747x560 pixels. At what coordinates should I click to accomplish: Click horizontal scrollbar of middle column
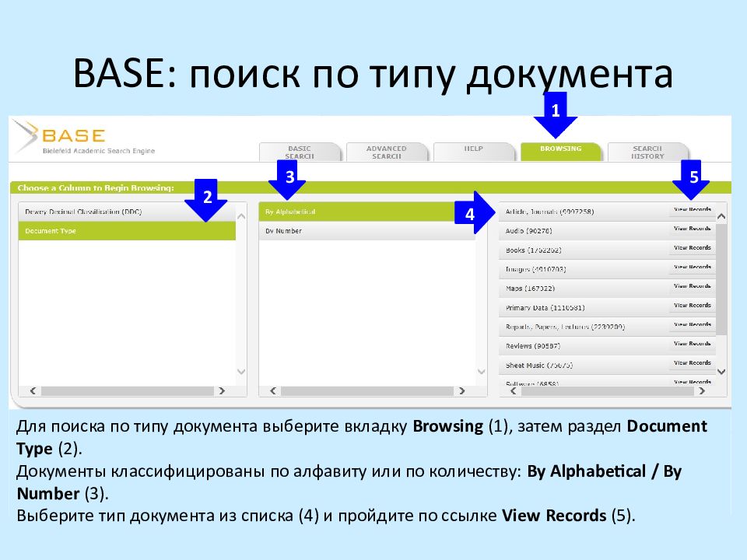(x=367, y=391)
